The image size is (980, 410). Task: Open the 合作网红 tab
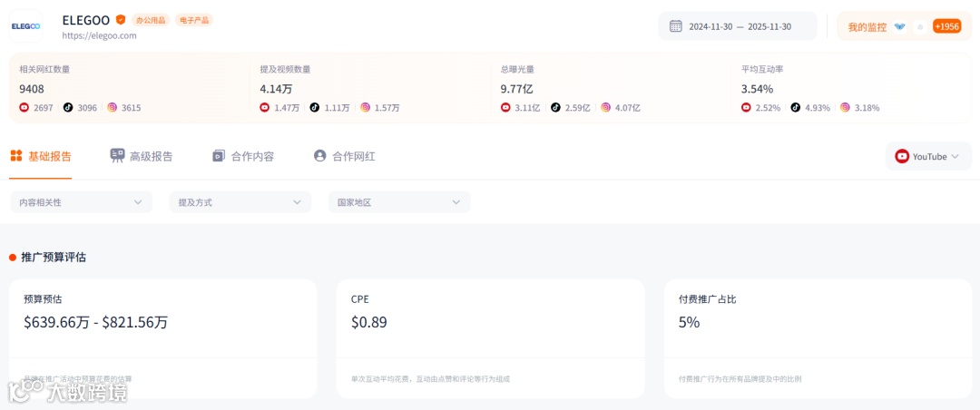pos(345,156)
